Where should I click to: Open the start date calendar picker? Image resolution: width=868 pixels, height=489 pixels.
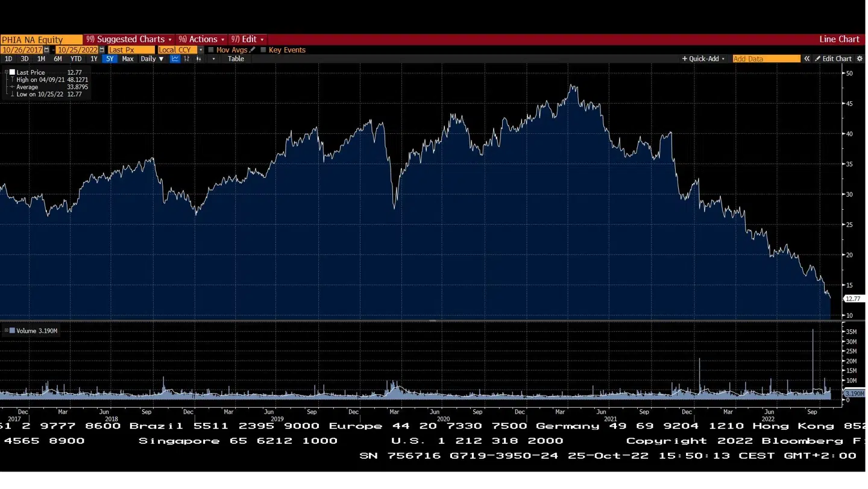coord(47,50)
